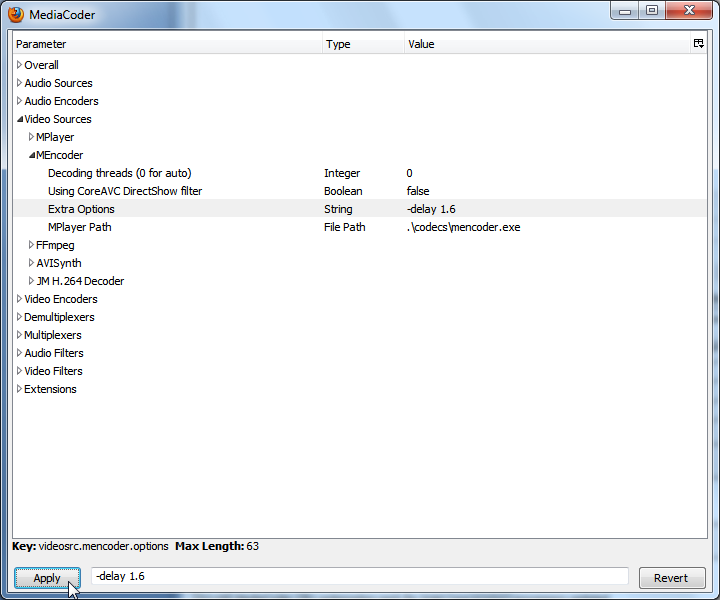The image size is (720, 600).
Task: Click the Revert button
Action: (672, 578)
